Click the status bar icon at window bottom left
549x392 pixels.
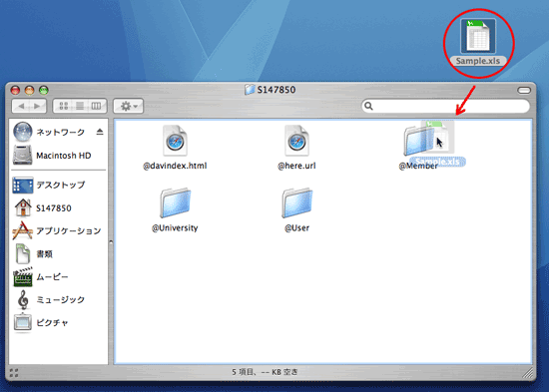click(14, 373)
